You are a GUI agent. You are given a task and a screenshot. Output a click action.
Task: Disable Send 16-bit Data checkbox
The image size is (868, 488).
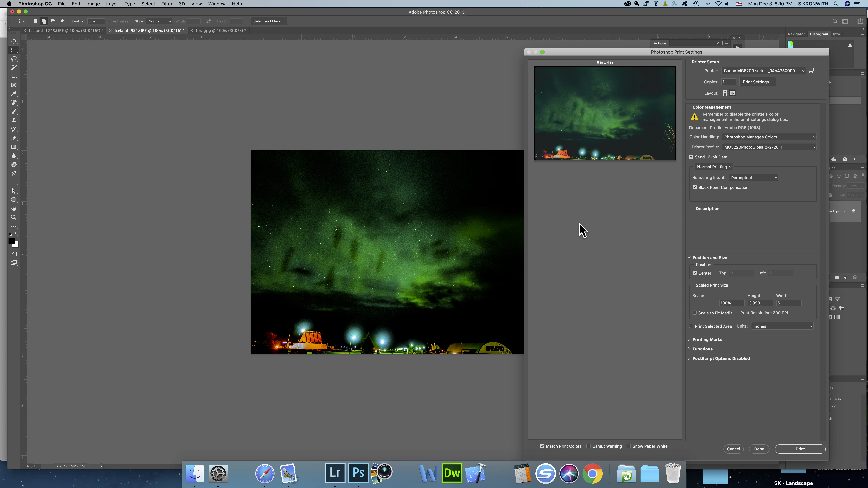pyautogui.click(x=691, y=157)
